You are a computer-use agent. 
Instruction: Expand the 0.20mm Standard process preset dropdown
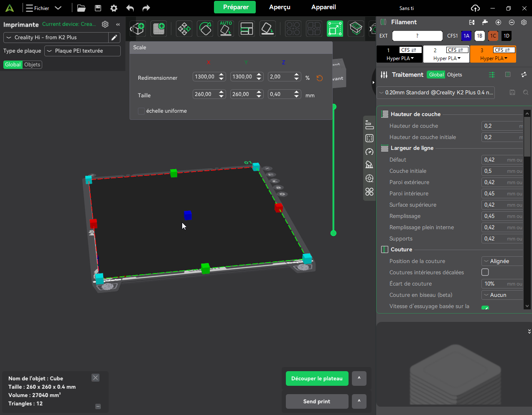click(435, 93)
